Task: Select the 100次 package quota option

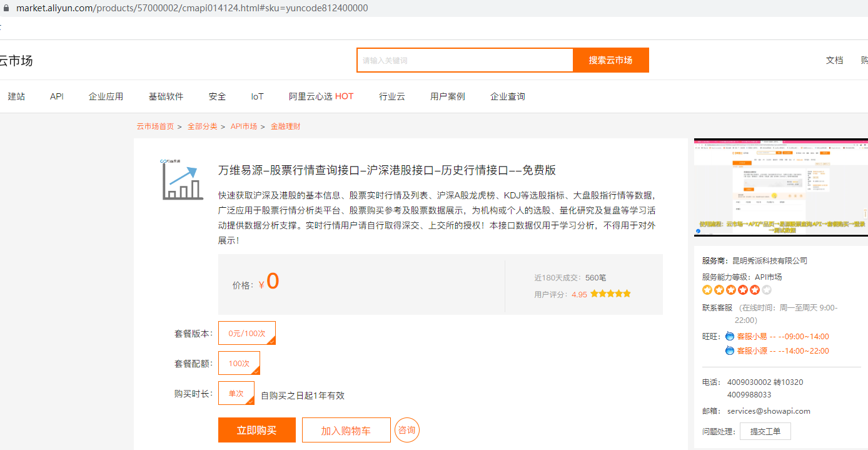Action: pyautogui.click(x=239, y=363)
